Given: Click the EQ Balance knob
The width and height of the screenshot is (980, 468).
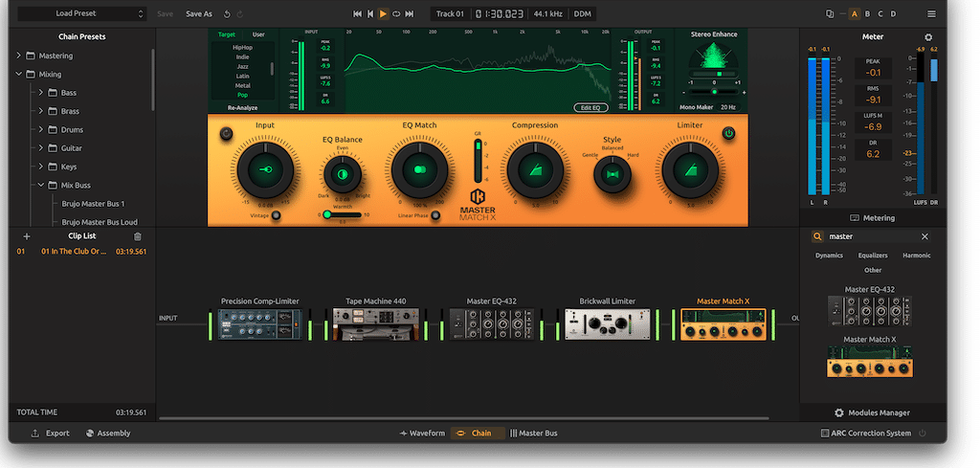Looking at the screenshot, I should (x=343, y=174).
